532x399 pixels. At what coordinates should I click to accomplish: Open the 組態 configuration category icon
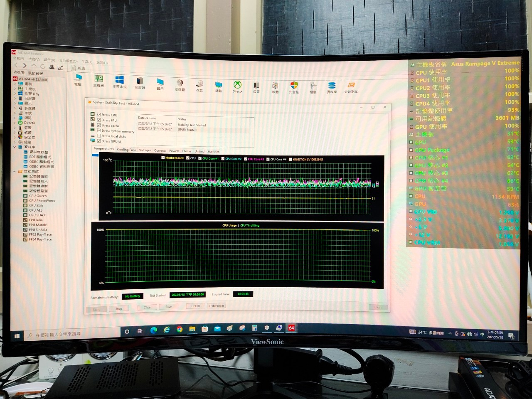(x=313, y=87)
